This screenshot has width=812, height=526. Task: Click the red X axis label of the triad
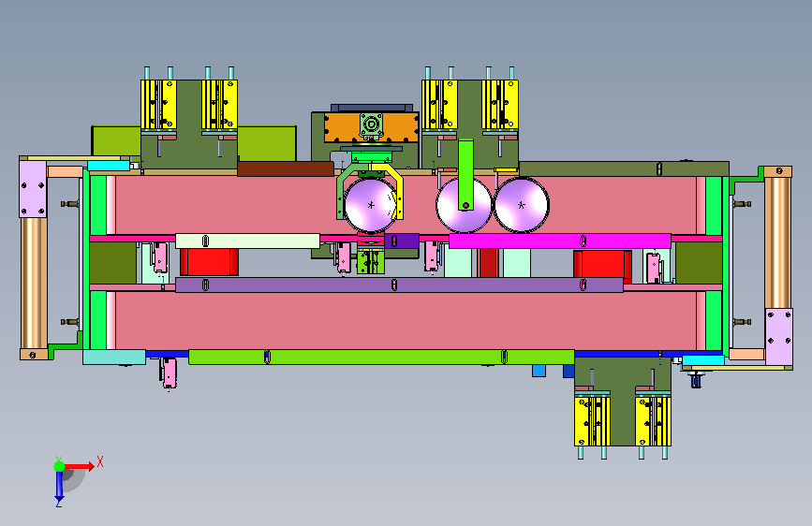click(x=100, y=461)
